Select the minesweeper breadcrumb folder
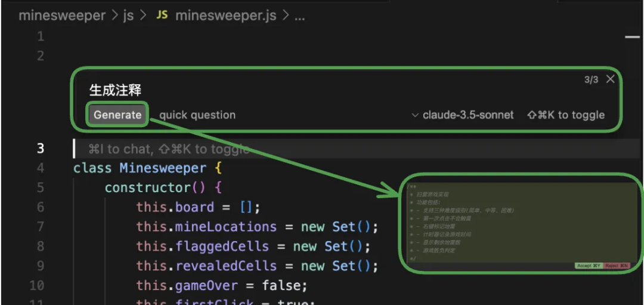Viewport: 644px width, 305px height. coord(62,16)
